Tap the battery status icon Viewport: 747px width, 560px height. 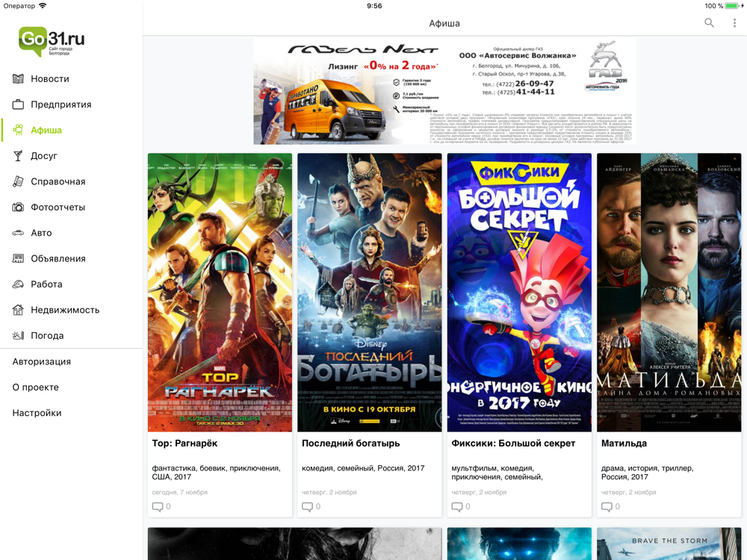point(734,6)
